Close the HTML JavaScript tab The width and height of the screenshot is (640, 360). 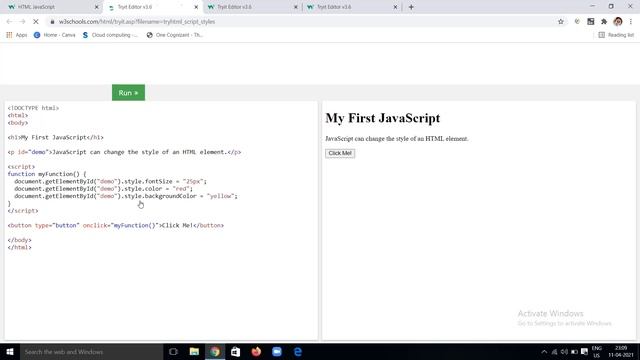[x=96, y=7]
